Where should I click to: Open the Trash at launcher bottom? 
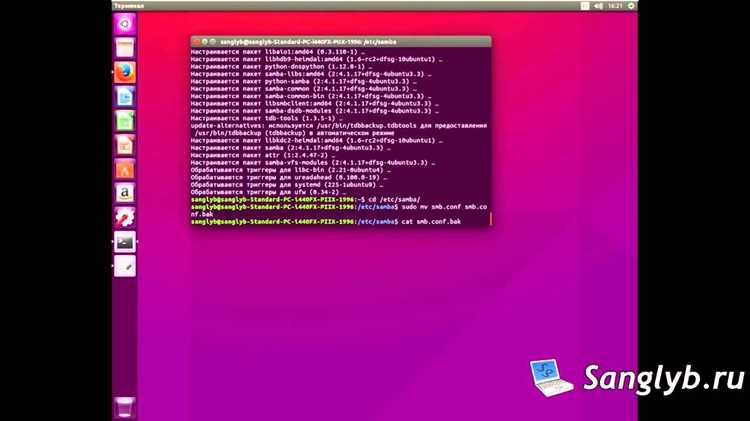[125, 408]
